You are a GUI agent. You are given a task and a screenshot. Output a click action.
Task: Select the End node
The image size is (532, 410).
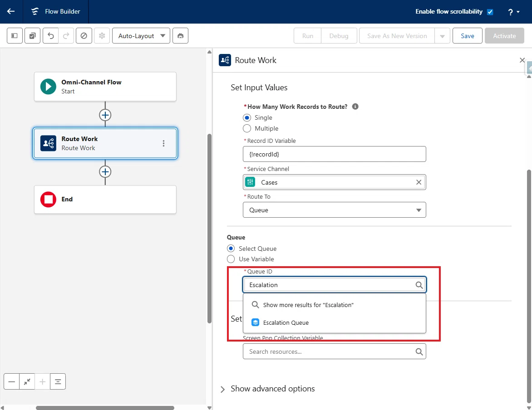tap(105, 200)
